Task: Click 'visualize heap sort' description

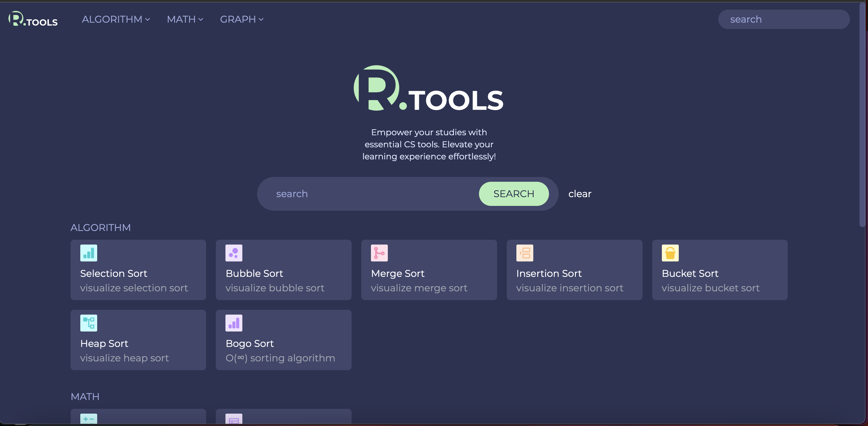Action: click(x=124, y=358)
